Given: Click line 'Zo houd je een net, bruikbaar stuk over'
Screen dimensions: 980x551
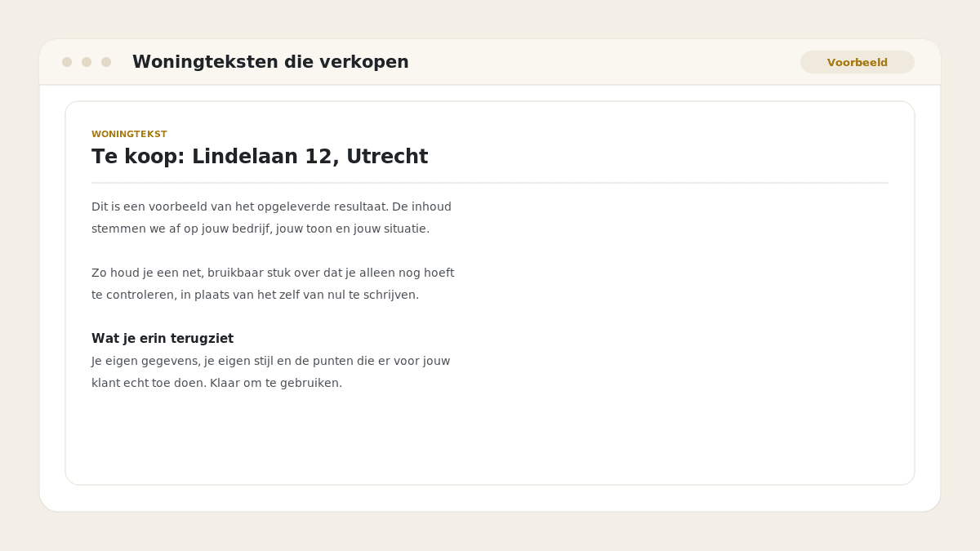Looking at the screenshot, I should click(273, 273).
